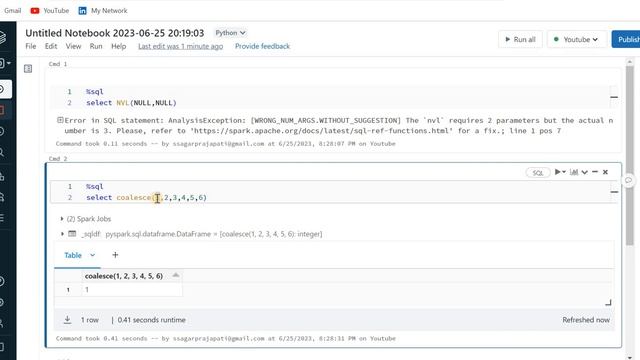Click the notebook title Untitled Notebook 2023-06-25
640x360 pixels.
tap(115, 33)
